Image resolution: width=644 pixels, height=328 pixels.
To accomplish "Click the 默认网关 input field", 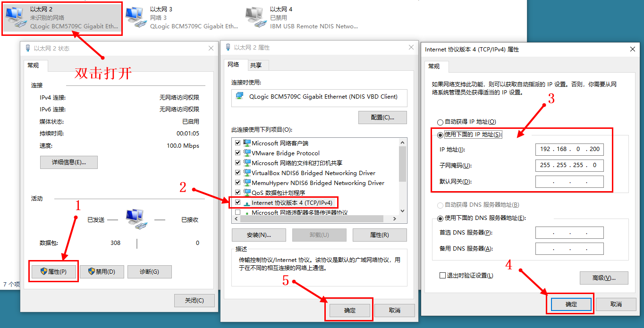I will pos(569,182).
